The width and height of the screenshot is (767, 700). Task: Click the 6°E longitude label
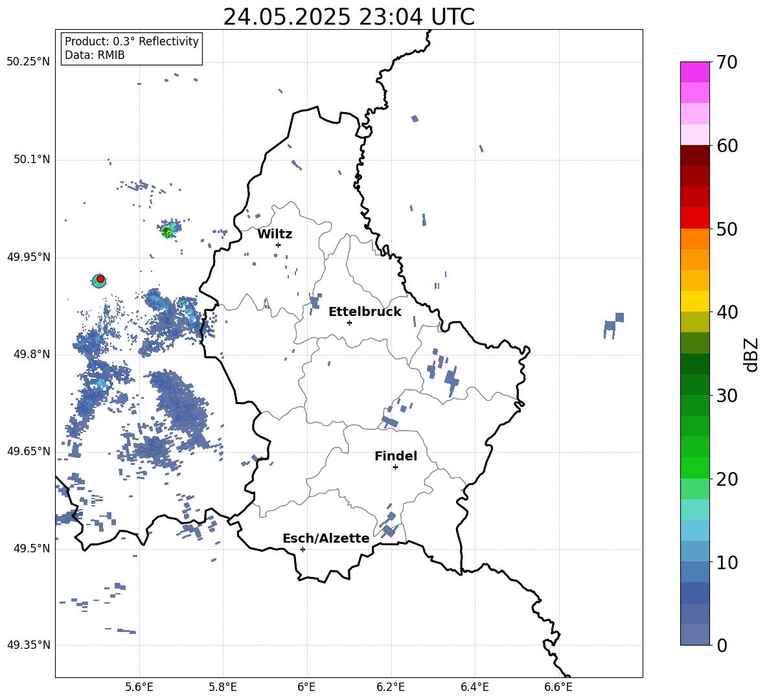pyautogui.click(x=306, y=687)
